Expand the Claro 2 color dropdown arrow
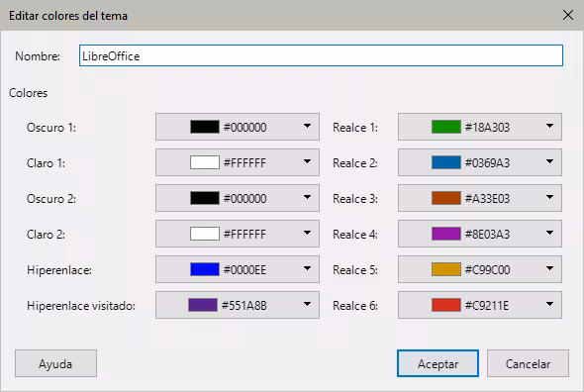 pos(307,234)
